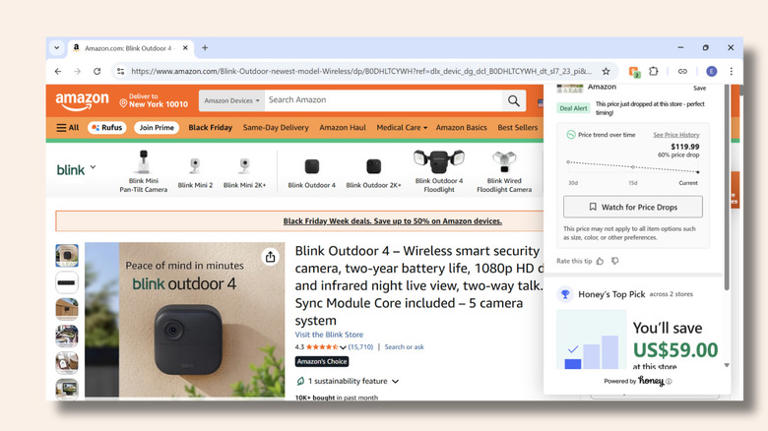This screenshot has height=431, width=768.
Task: Click Watch for Price Drops button
Action: pos(633,207)
